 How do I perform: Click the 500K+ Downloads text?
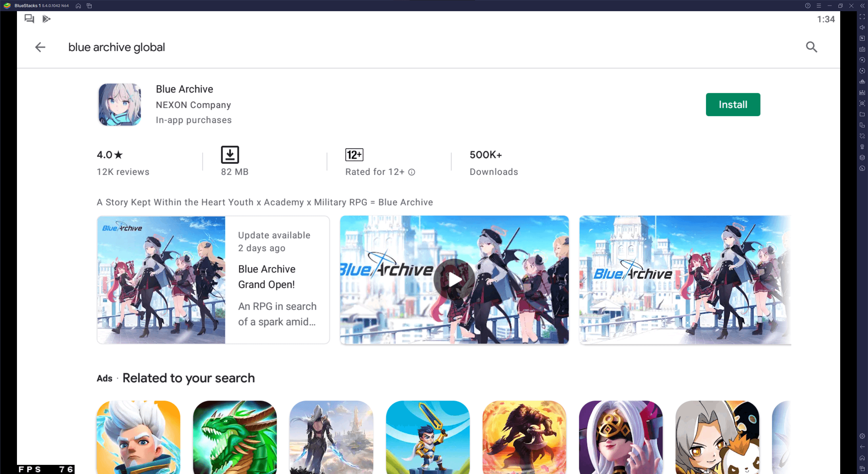pos(494,163)
